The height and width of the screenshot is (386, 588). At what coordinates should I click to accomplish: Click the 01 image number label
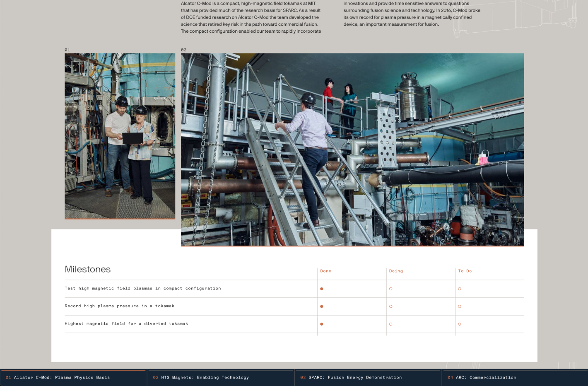[67, 50]
